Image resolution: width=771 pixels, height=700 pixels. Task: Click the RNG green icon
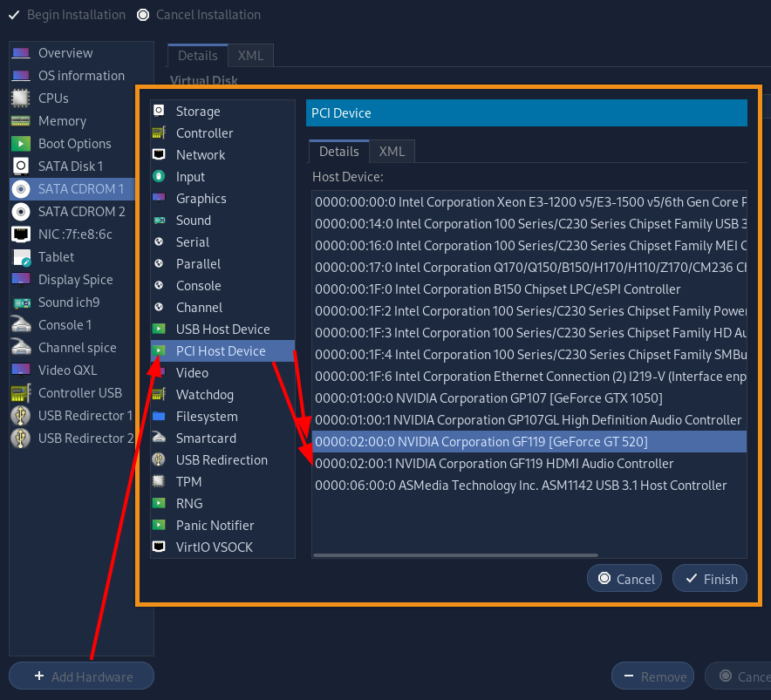tap(159, 503)
